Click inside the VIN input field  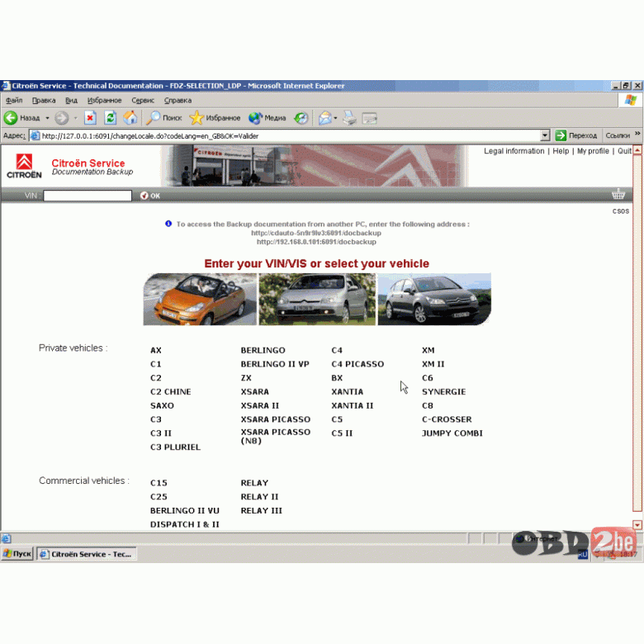click(x=88, y=196)
